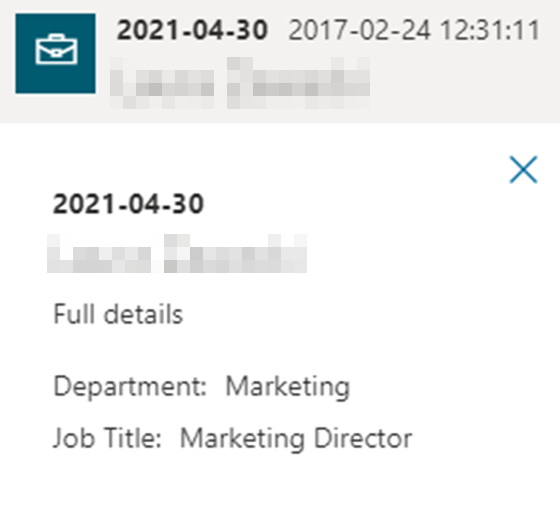Select the bold 2021-04-30 header date

pyautogui.click(x=192, y=30)
